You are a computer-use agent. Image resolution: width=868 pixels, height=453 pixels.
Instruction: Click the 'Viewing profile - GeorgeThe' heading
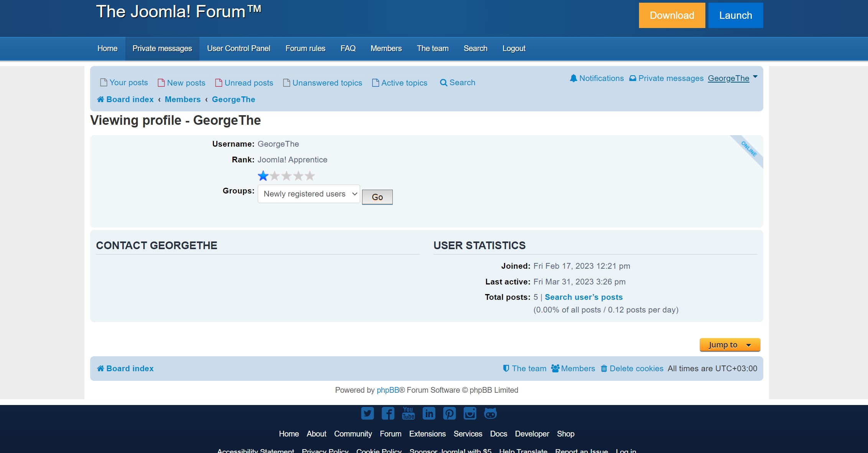pos(175,121)
